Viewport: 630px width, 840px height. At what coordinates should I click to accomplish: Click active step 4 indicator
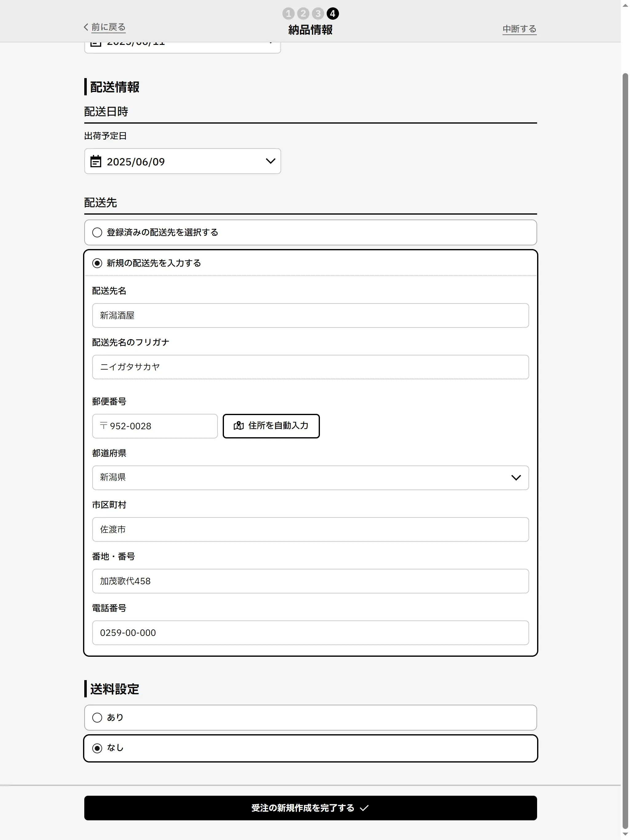333,14
